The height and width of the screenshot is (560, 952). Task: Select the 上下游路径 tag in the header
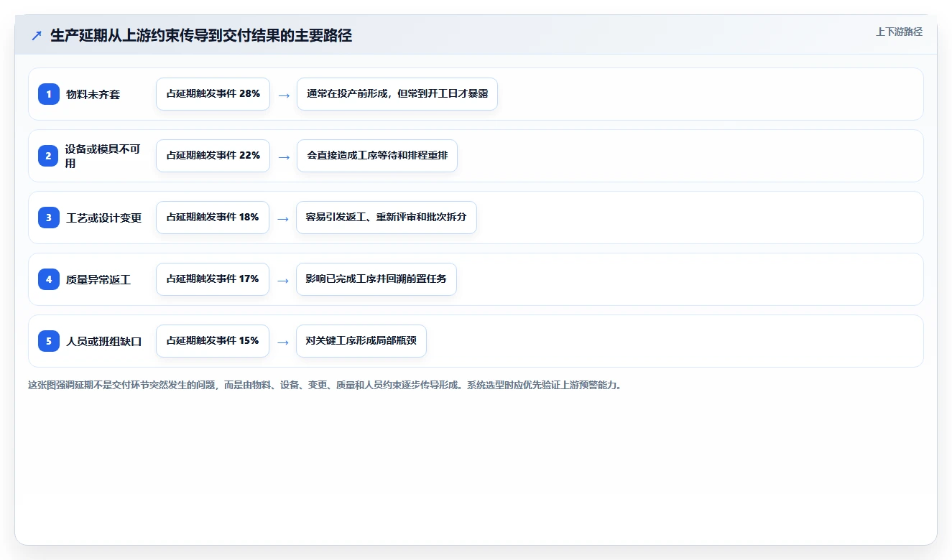[x=899, y=32]
